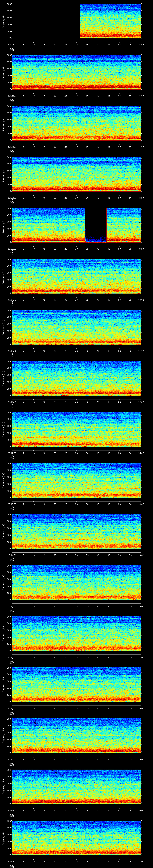Open the spectrogram panel starting at 20:11:00

coord(77,378)
